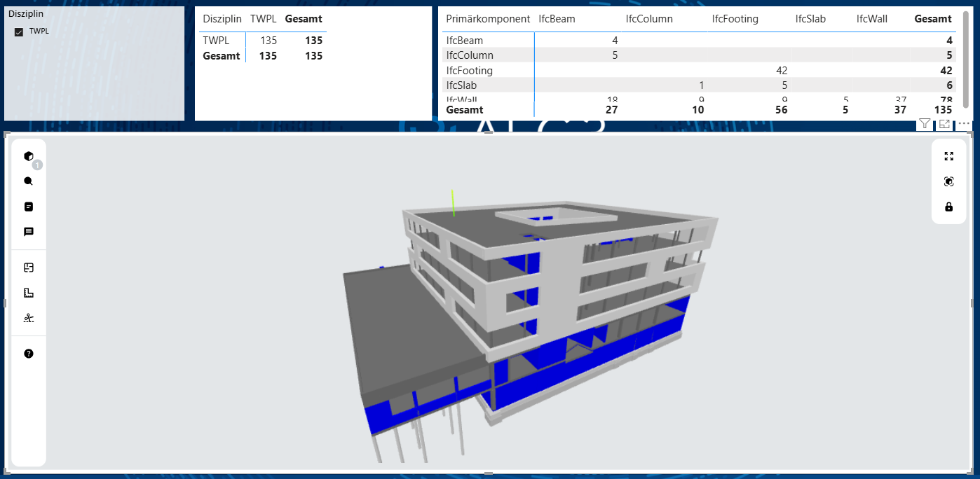This screenshot has height=479, width=980.
Task: Select the IfcFooting row label
Action: click(470, 71)
